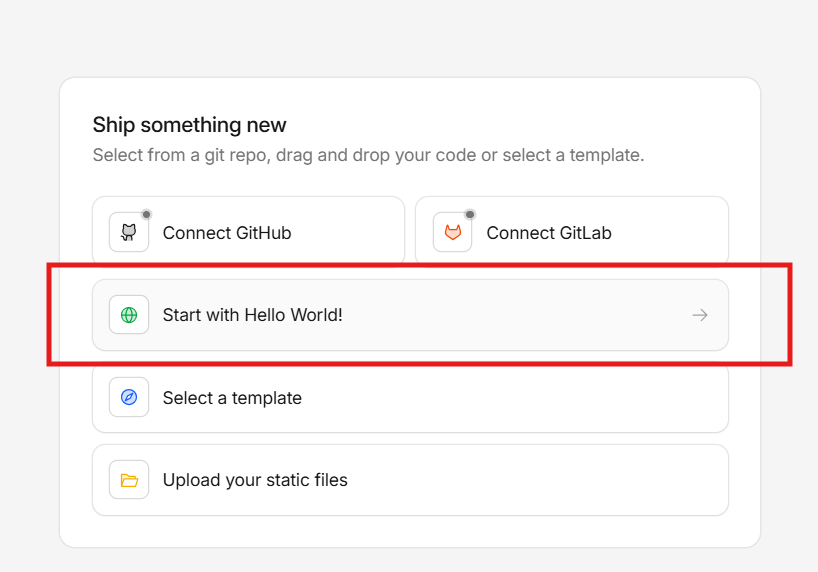Click the right arrow in Hello World row
Image resolution: width=818 pixels, height=572 pixels.
tap(700, 315)
